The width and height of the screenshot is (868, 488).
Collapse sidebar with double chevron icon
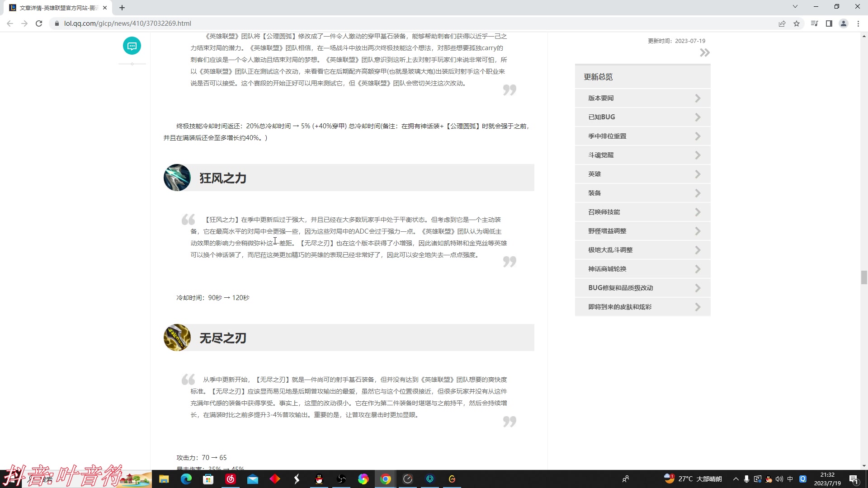coord(704,53)
